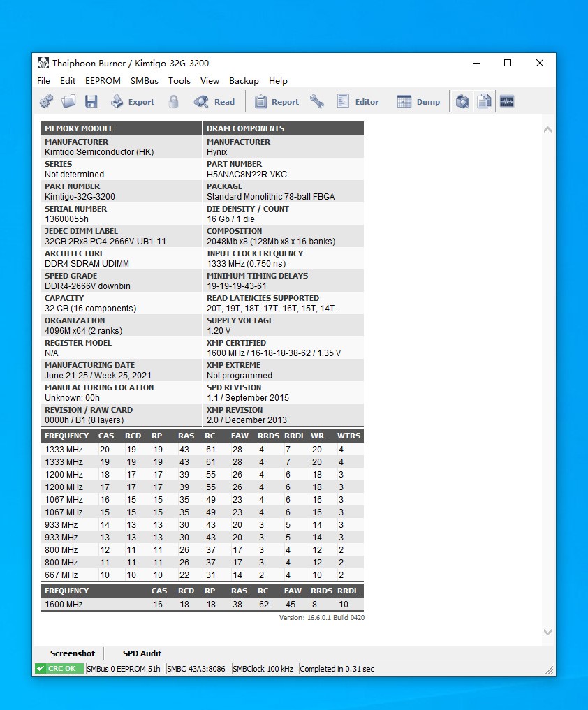Click the Thaiphoon Burner app icon in title bar

[43, 63]
